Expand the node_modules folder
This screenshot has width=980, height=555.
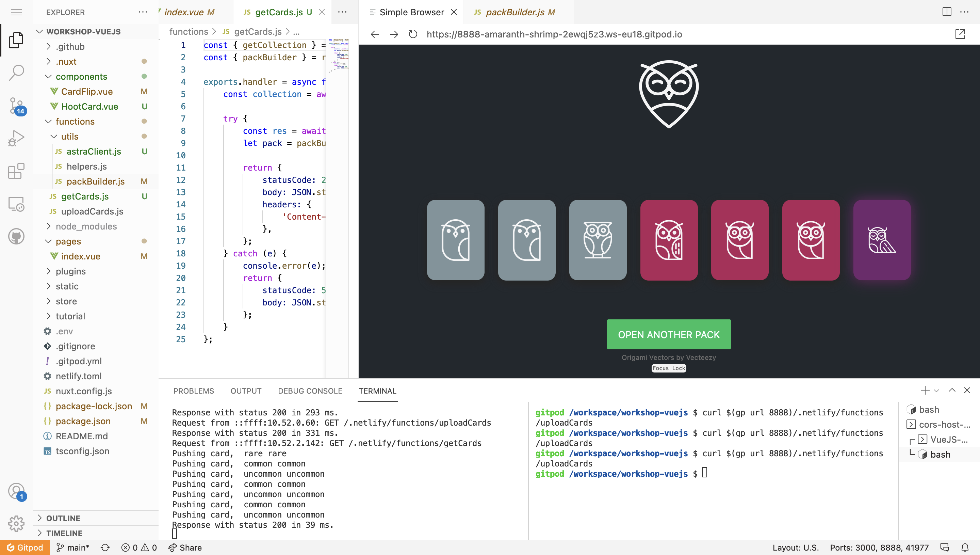(86, 226)
